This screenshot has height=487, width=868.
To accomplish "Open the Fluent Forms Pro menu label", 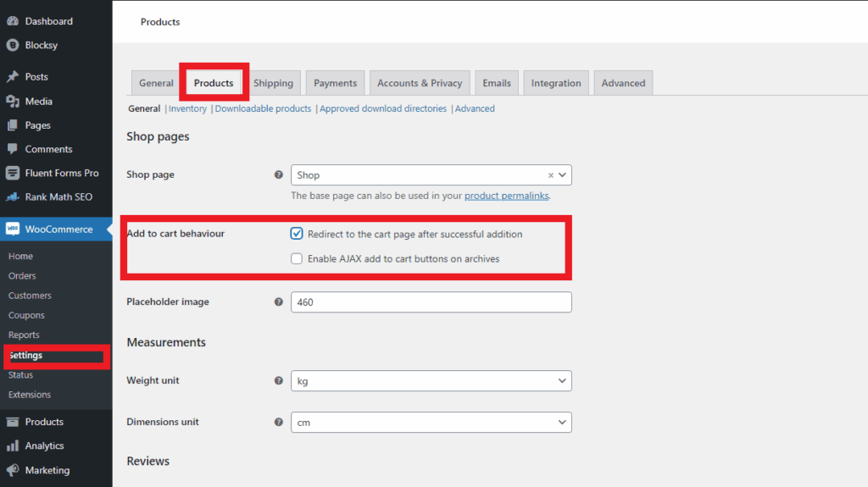I will pyautogui.click(x=62, y=173).
